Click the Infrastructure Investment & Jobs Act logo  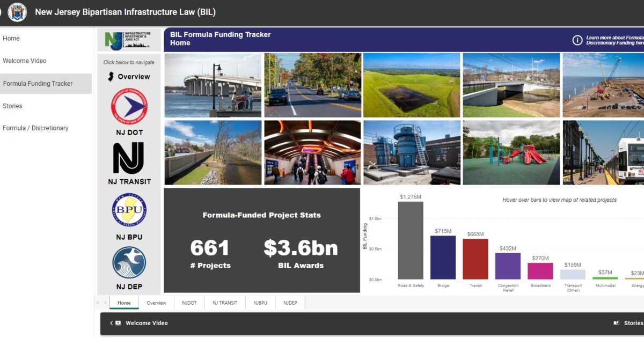click(x=129, y=39)
